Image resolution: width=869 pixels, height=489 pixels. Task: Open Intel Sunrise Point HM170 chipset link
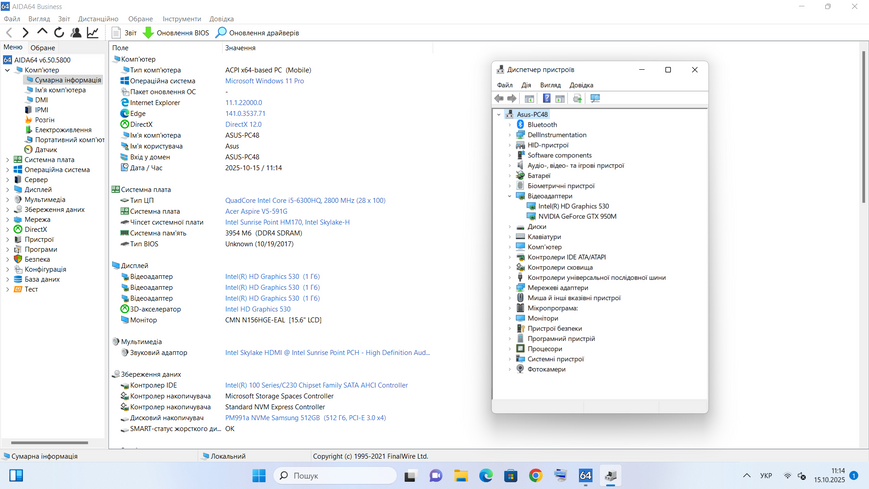[x=287, y=222]
